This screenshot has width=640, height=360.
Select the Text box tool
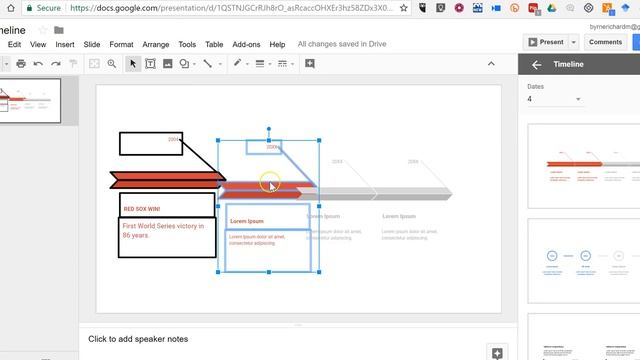(x=150, y=64)
